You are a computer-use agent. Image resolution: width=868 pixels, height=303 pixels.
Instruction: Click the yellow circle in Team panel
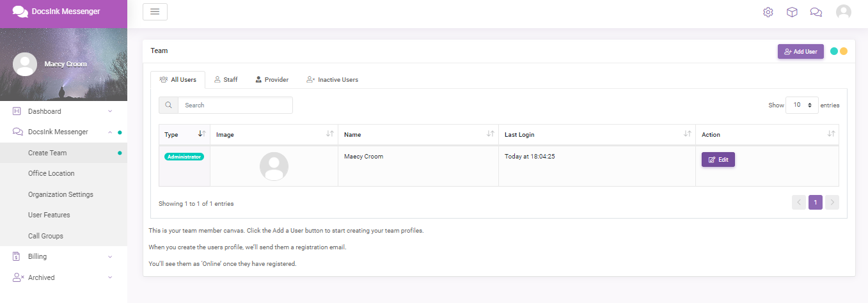coord(844,51)
